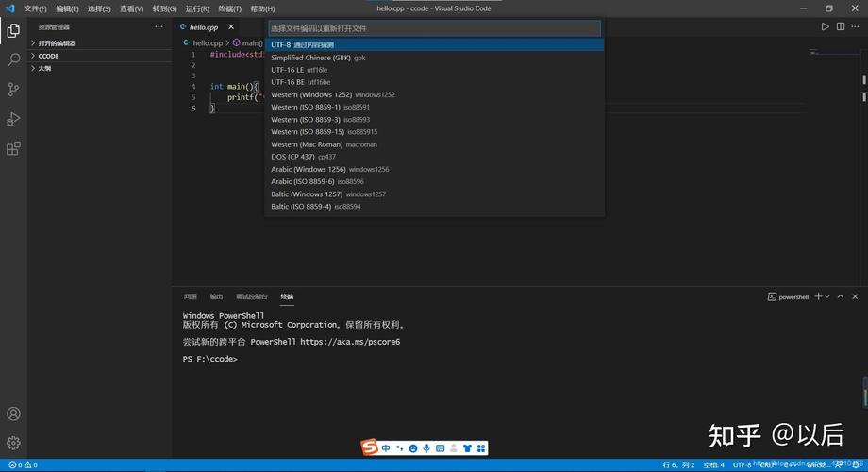Click the errors count in status bar

point(15,464)
